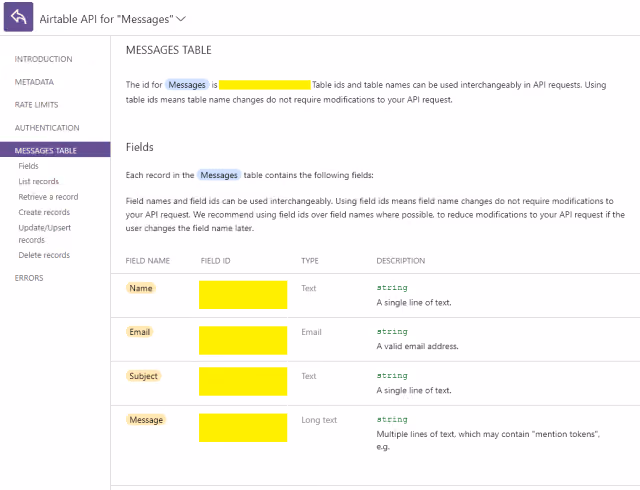Open Retrieve a record in sidebar
The width and height of the screenshot is (640, 490).
[48, 197]
